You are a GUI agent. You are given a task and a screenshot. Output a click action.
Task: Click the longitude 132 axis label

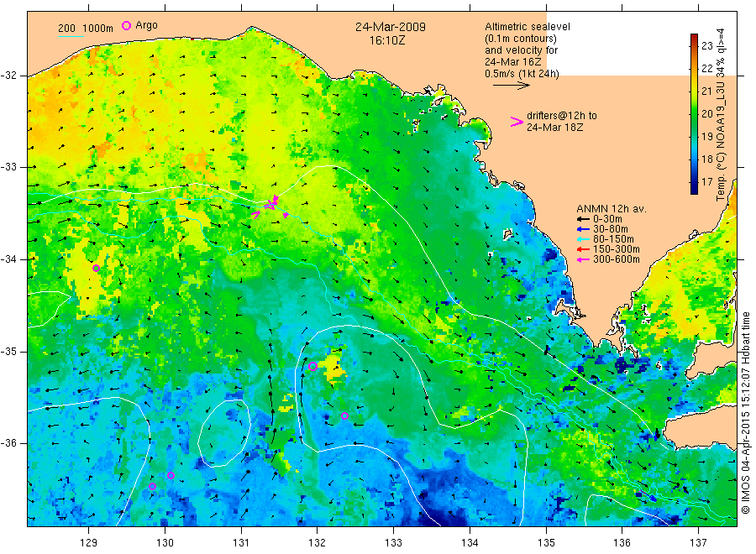click(x=318, y=543)
